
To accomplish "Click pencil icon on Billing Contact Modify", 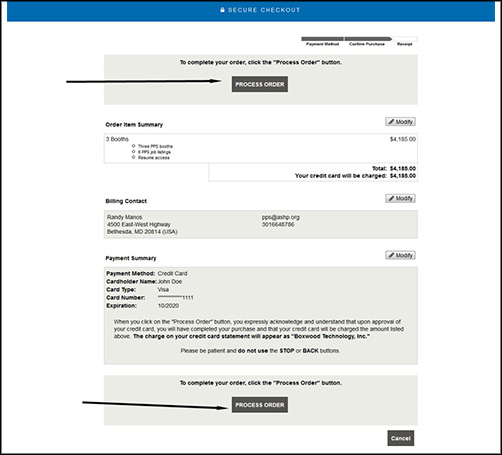I will pos(391,198).
